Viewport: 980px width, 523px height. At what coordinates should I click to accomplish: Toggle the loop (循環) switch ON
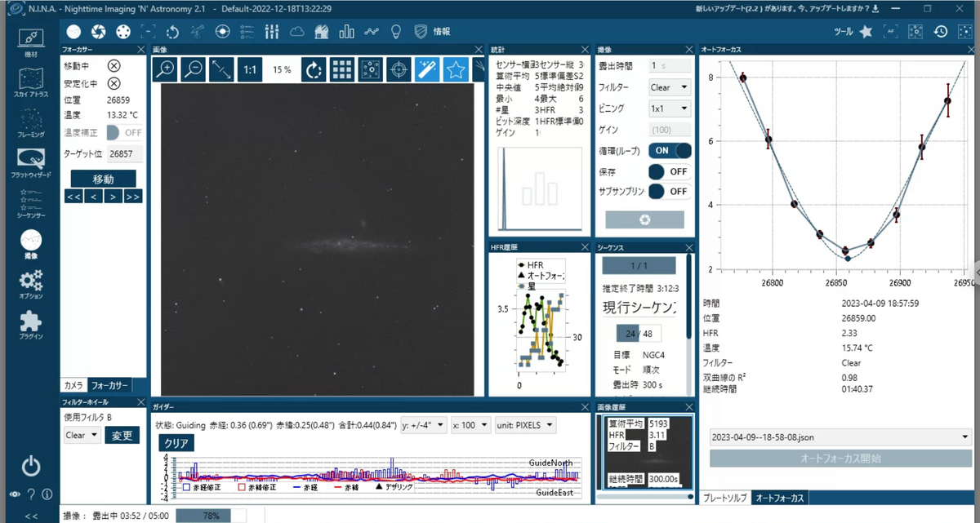670,151
